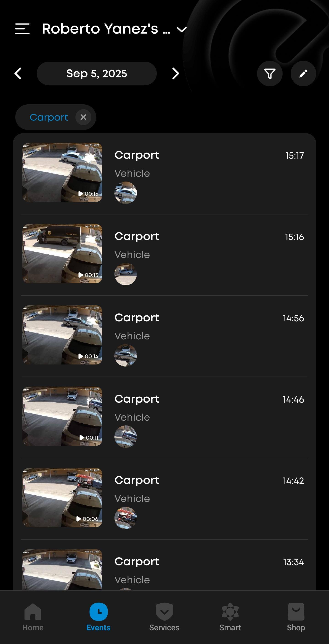Tap vehicle snapshot for 14:46 event

(126, 436)
